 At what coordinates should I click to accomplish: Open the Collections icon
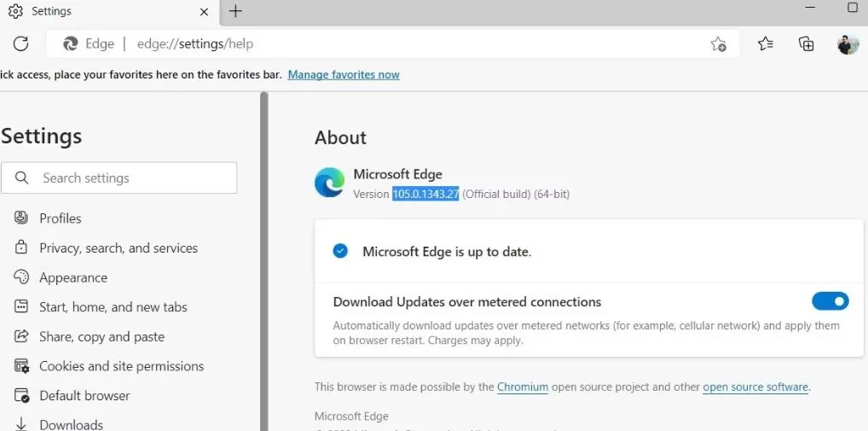pos(806,44)
